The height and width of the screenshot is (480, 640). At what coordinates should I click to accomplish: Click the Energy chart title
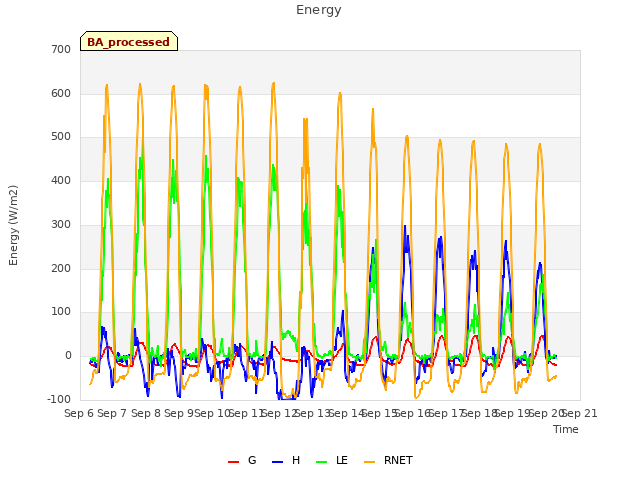(x=319, y=10)
